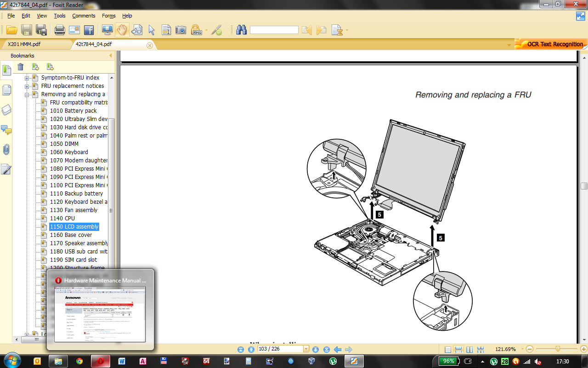Open the Comments side panel
588x368 pixels.
[6, 130]
